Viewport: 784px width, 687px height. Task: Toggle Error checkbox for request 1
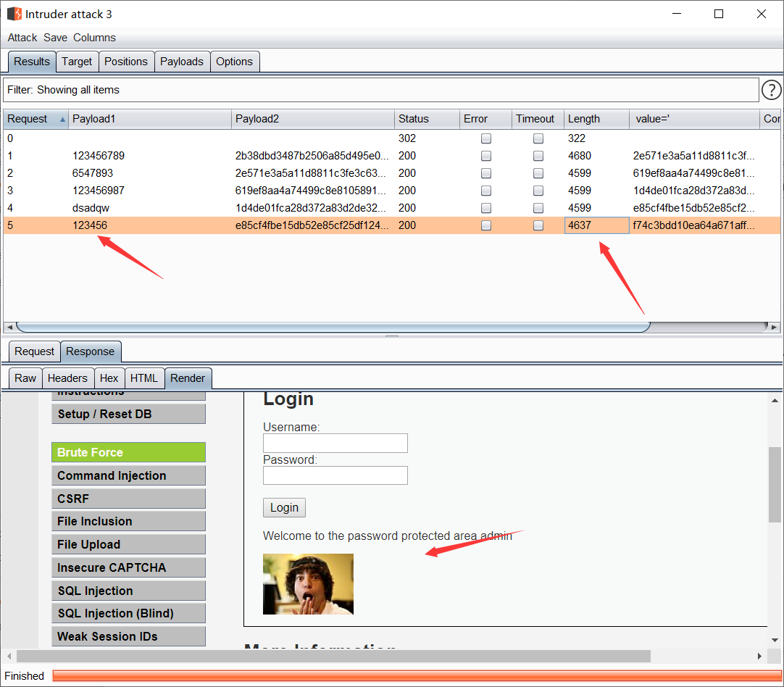tap(486, 156)
